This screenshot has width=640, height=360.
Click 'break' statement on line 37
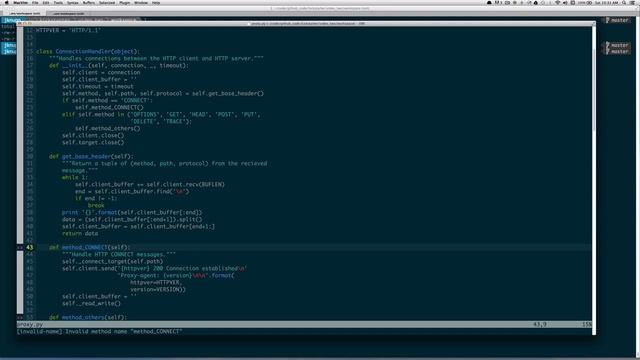96,205
